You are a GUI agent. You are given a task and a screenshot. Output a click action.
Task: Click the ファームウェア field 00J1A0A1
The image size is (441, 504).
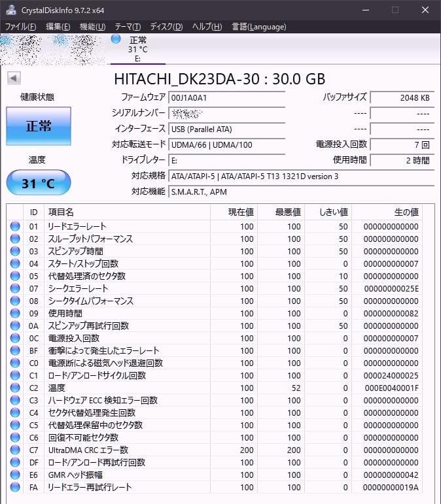coord(227,97)
